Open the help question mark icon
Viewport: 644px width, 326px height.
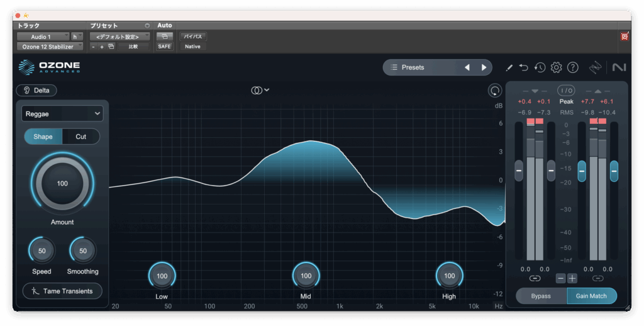(x=572, y=67)
